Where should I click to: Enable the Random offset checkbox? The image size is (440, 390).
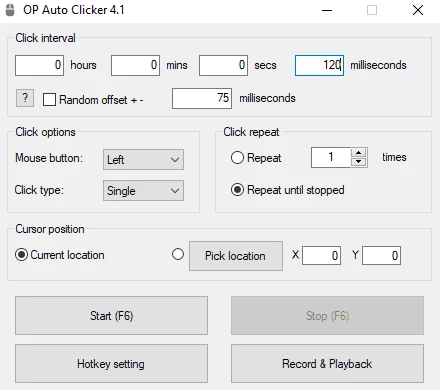pos(49,100)
